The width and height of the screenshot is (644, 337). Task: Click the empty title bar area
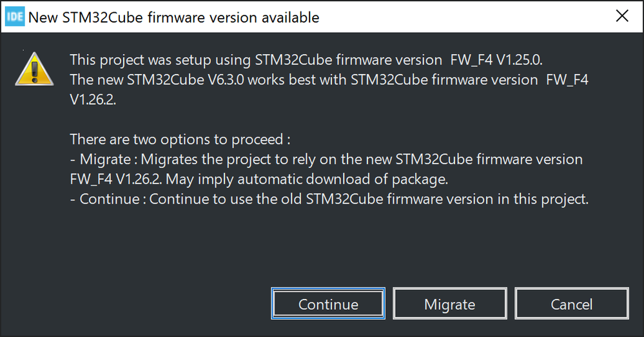[464, 17]
